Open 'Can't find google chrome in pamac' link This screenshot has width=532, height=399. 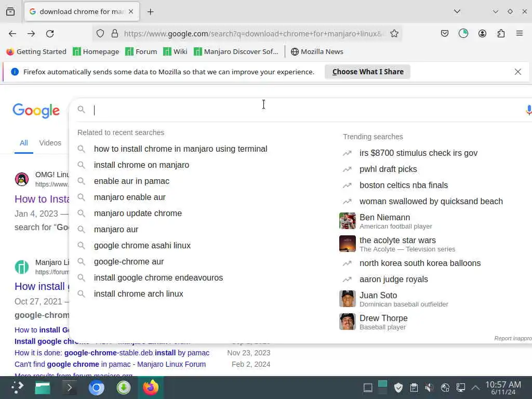[110, 364]
